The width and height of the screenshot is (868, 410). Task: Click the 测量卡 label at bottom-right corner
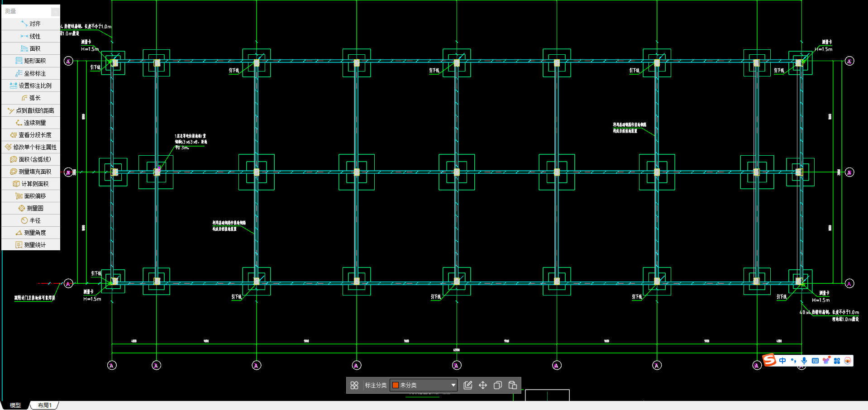pos(824,293)
